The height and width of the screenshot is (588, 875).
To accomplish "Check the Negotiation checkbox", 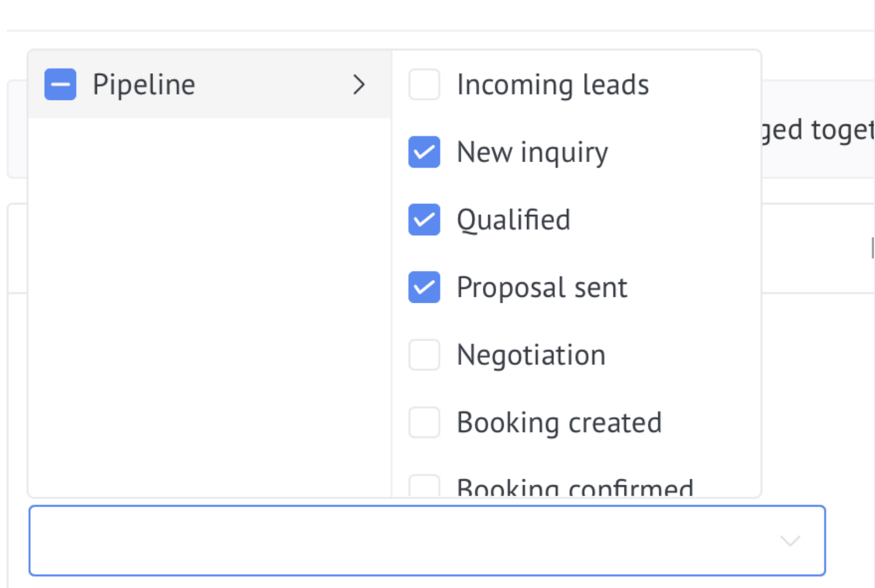I will [424, 354].
